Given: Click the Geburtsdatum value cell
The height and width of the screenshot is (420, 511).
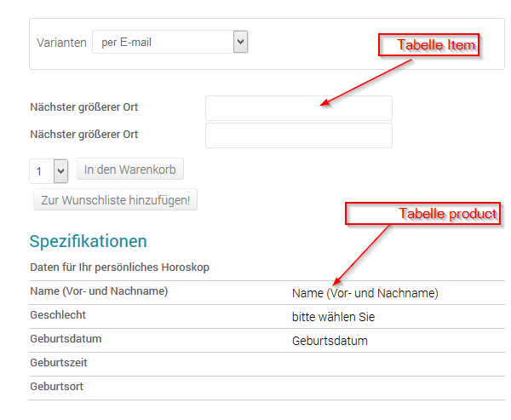Looking at the screenshot, I should pyautogui.click(x=330, y=341).
